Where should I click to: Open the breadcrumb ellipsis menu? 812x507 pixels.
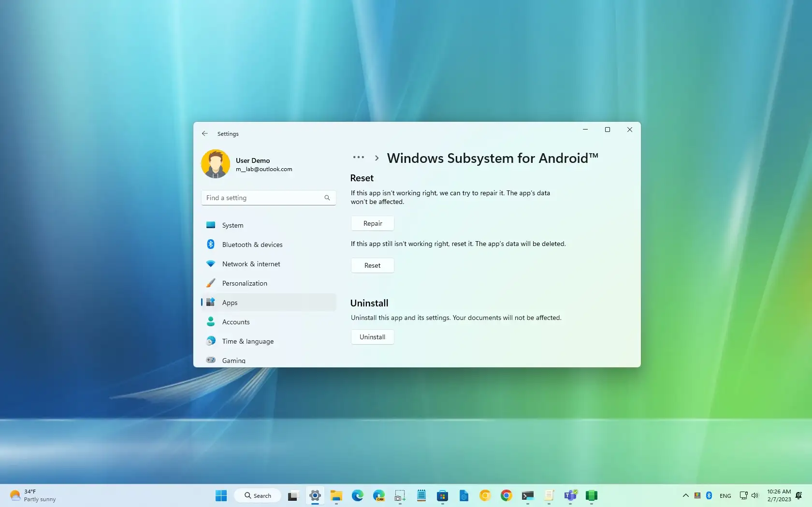coord(358,158)
